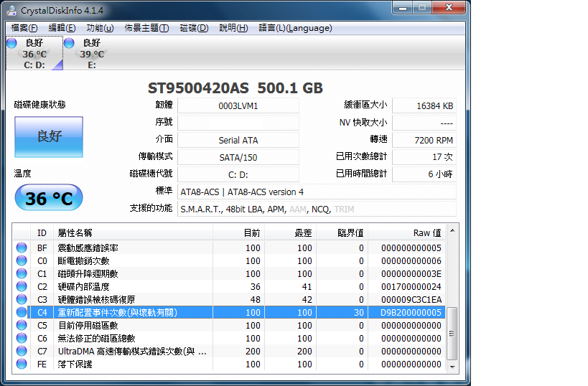Viewport: 588px width, 386px height.
Task: Select the 無法修正的磁區總數 row
Action: [x=230, y=338]
